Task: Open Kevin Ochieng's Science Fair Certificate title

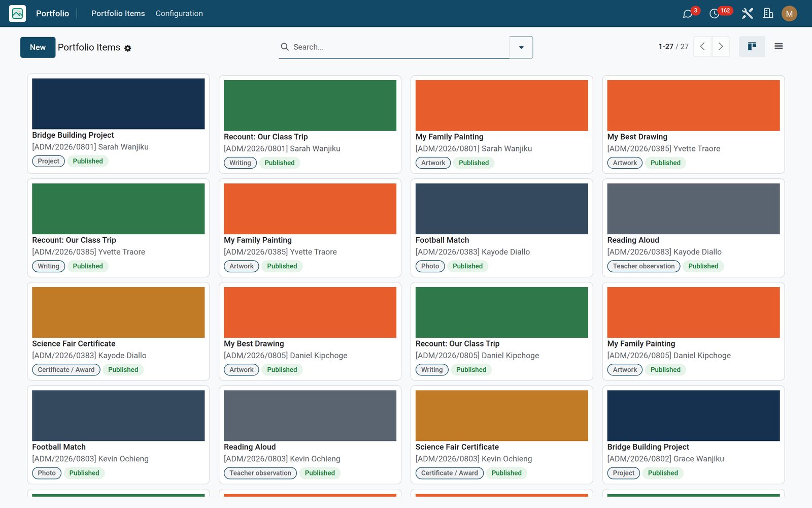Action: click(x=457, y=447)
